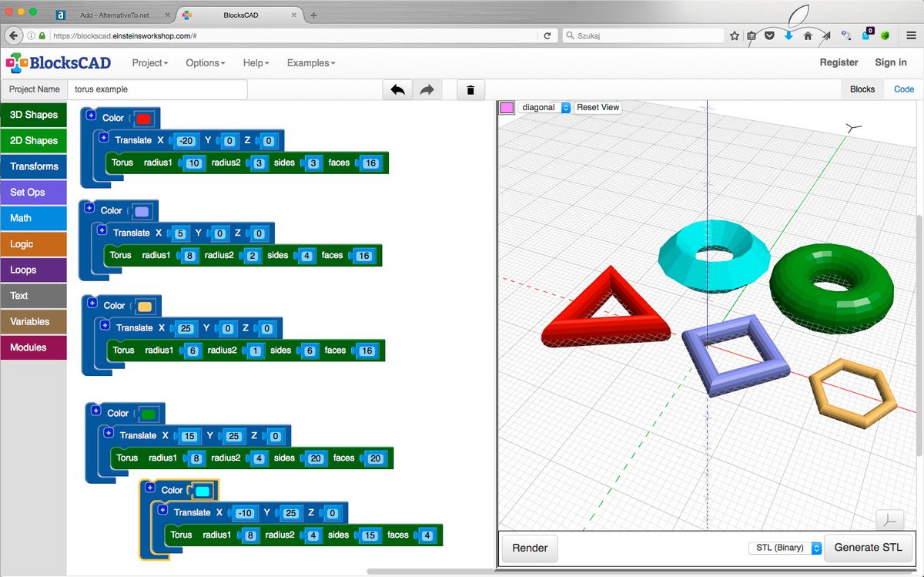The height and width of the screenshot is (577, 924).
Task: Click the Render button
Action: (x=529, y=548)
